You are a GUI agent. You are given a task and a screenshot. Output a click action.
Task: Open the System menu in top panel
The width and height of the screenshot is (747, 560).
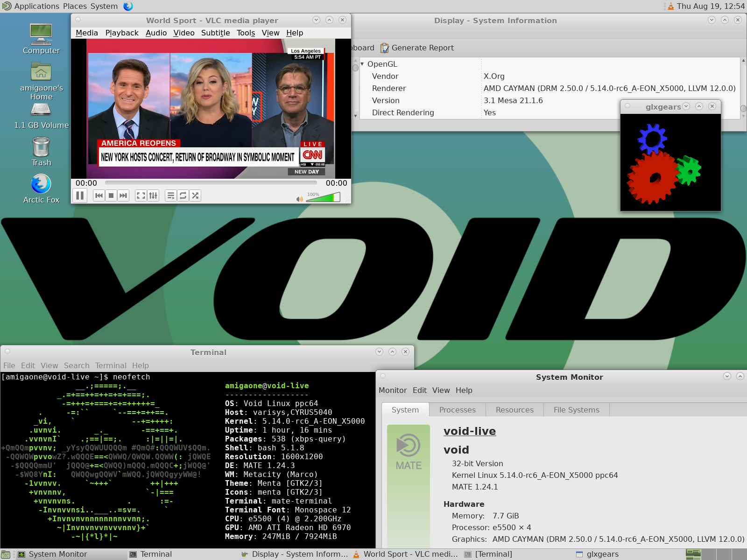click(x=104, y=6)
